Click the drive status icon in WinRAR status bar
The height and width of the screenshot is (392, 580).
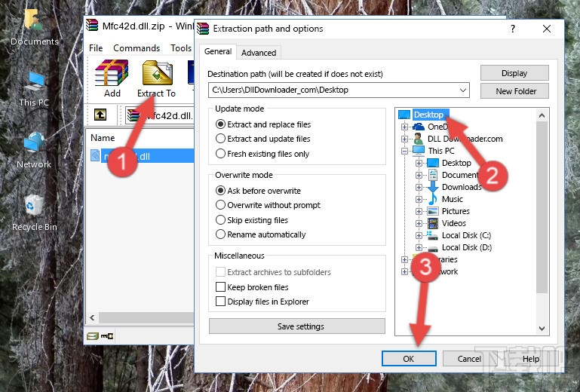point(93,336)
